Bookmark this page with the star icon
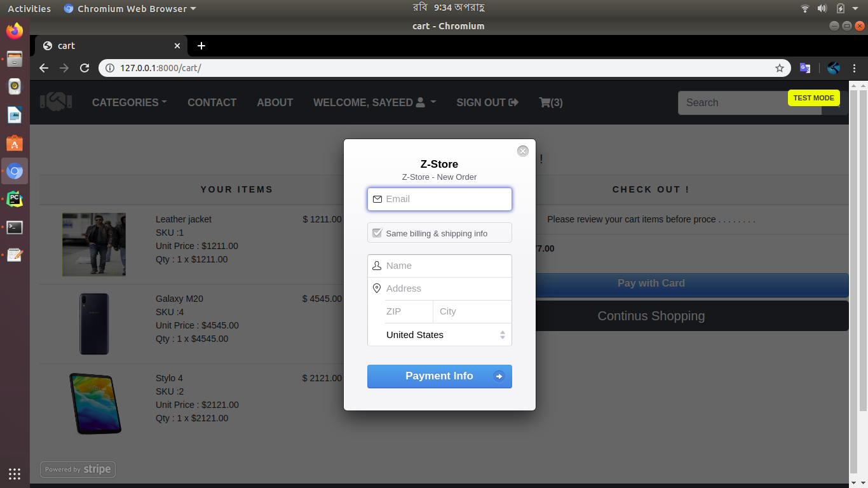This screenshot has width=868, height=488. click(780, 68)
